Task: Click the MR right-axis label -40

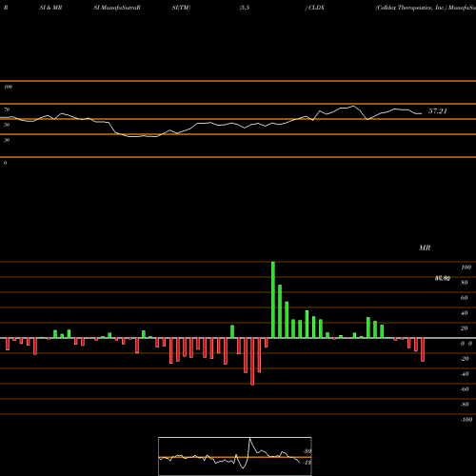Action: point(465,374)
